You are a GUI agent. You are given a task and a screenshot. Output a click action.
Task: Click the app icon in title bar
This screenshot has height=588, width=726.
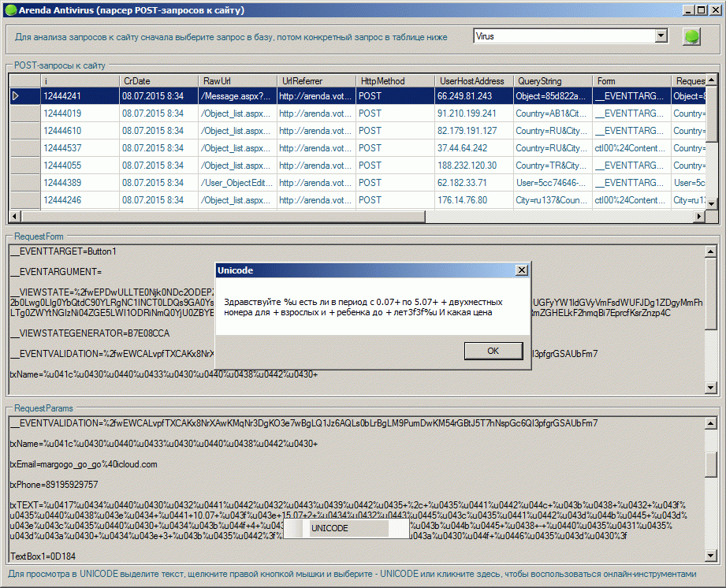[x=11, y=10]
